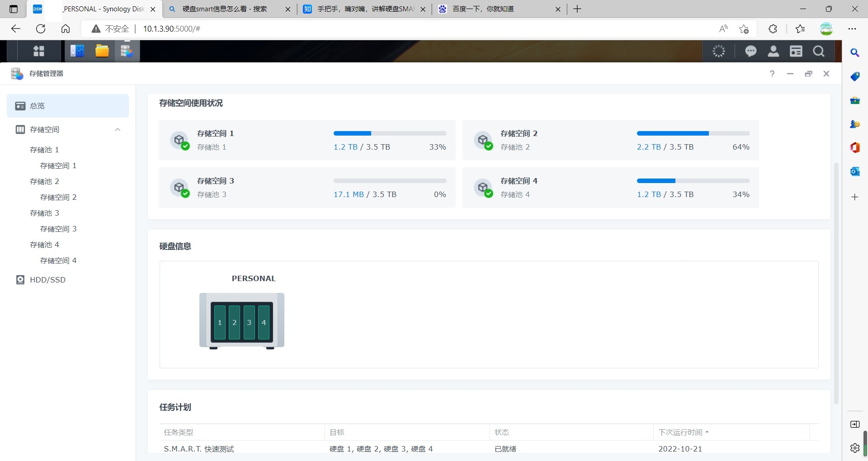This screenshot has height=461, width=868.
Task: Open the DSM widgets panel icon
Action: [x=796, y=52]
